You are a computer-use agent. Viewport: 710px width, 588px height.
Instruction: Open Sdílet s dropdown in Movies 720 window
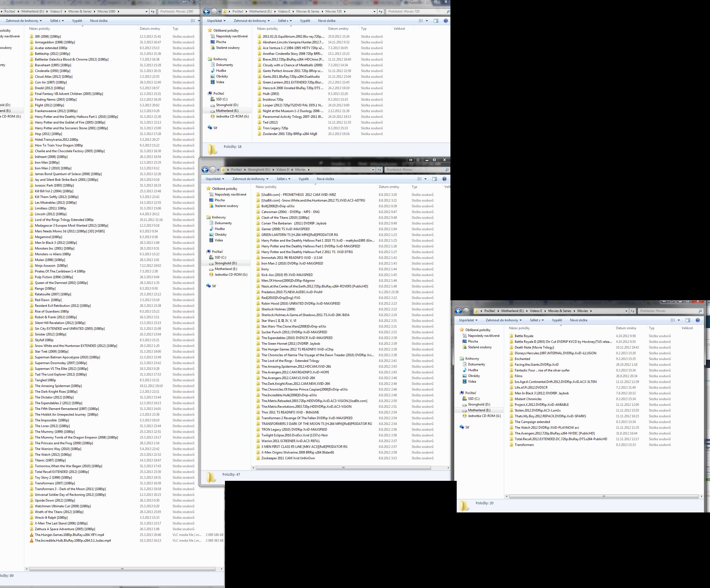pos(285,21)
